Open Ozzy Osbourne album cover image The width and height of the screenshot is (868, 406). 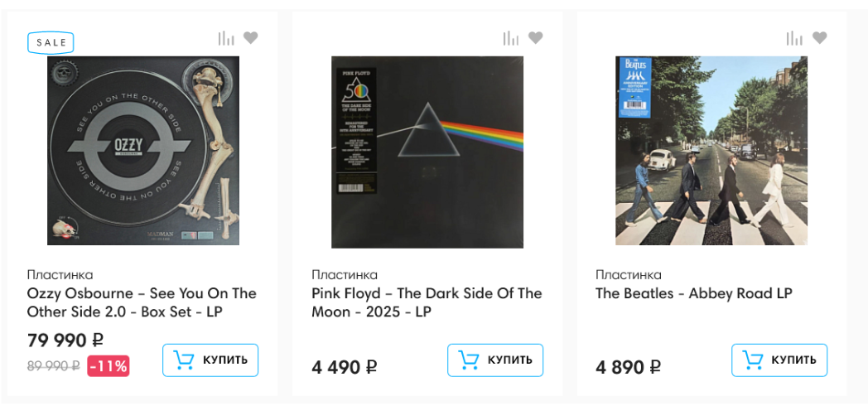tap(143, 151)
